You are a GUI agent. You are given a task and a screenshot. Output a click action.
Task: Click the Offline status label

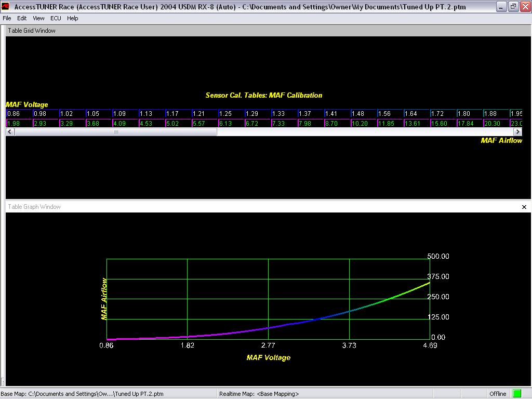click(x=497, y=394)
